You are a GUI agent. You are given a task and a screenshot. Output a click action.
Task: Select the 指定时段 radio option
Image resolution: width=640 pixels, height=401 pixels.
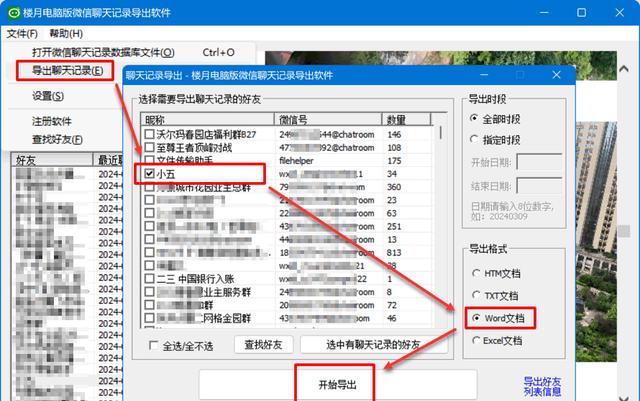[x=474, y=139]
